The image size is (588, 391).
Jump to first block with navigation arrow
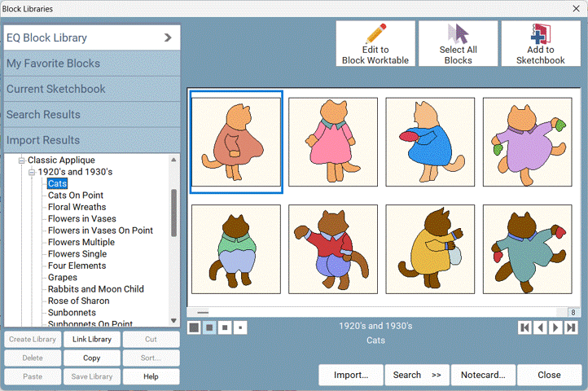[x=525, y=327]
